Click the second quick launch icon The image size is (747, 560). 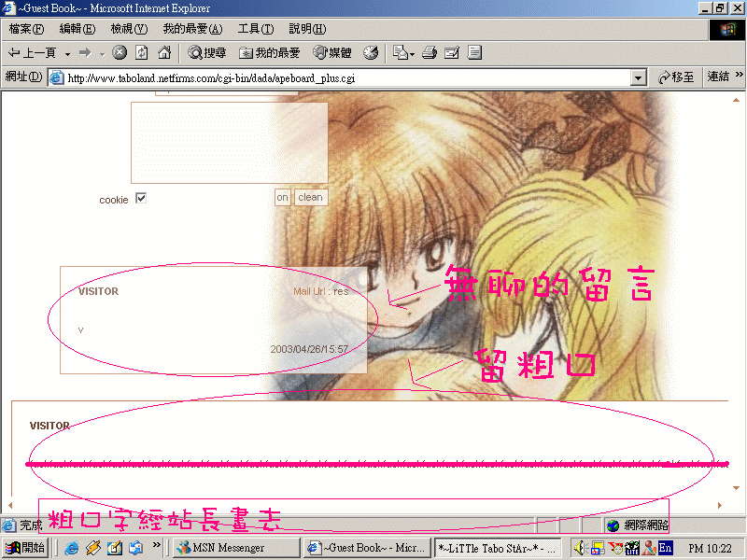93,548
